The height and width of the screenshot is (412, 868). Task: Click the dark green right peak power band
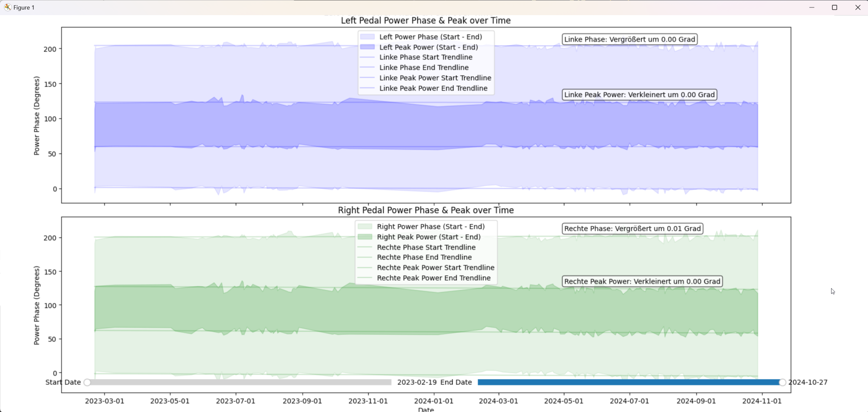click(x=425, y=310)
